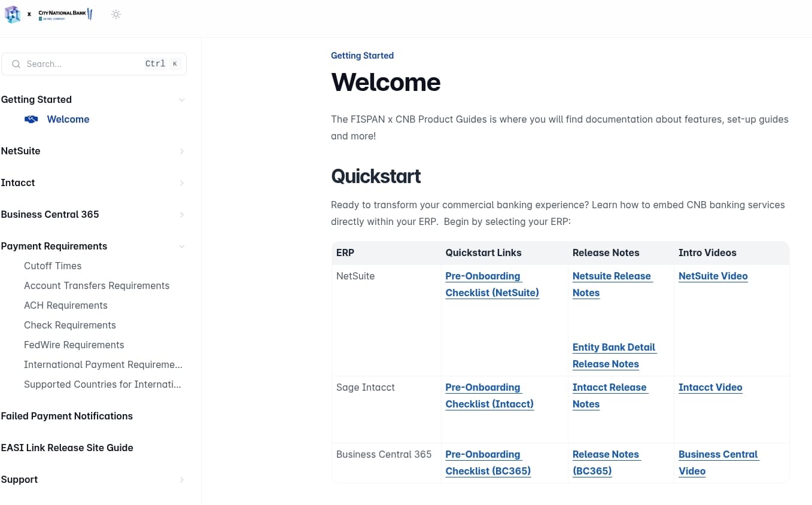Expand the Support sidebar section
This screenshot has height=505, width=812.
tap(182, 480)
